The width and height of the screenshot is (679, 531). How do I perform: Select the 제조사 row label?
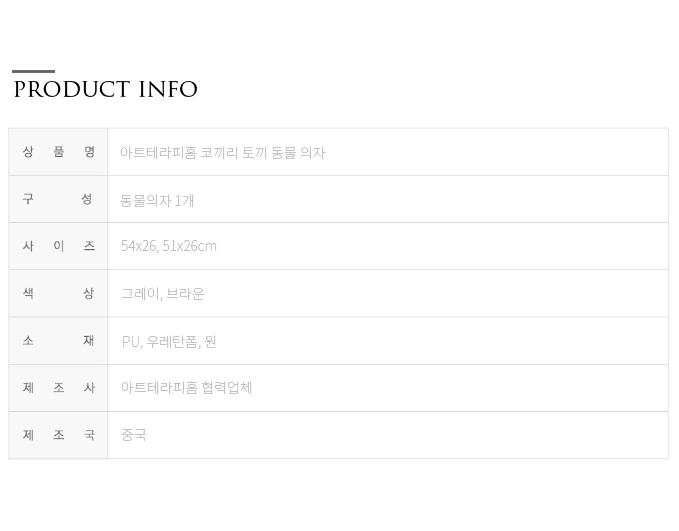(x=58, y=388)
